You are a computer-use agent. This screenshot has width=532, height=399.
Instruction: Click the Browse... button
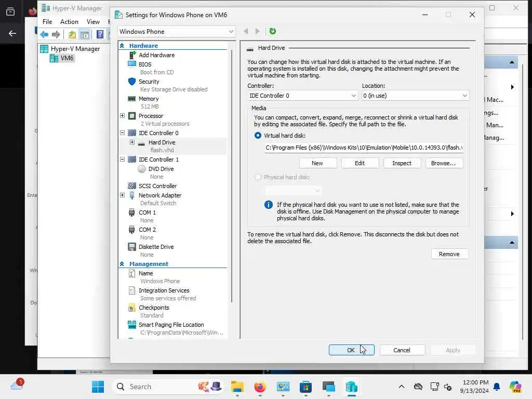(444, 163)
